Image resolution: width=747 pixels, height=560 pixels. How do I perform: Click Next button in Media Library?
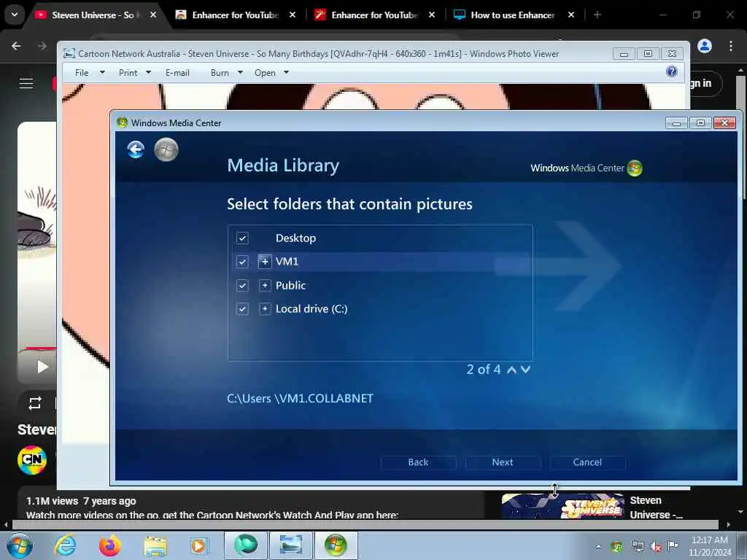pyautogui.click(x=503, y=462)
